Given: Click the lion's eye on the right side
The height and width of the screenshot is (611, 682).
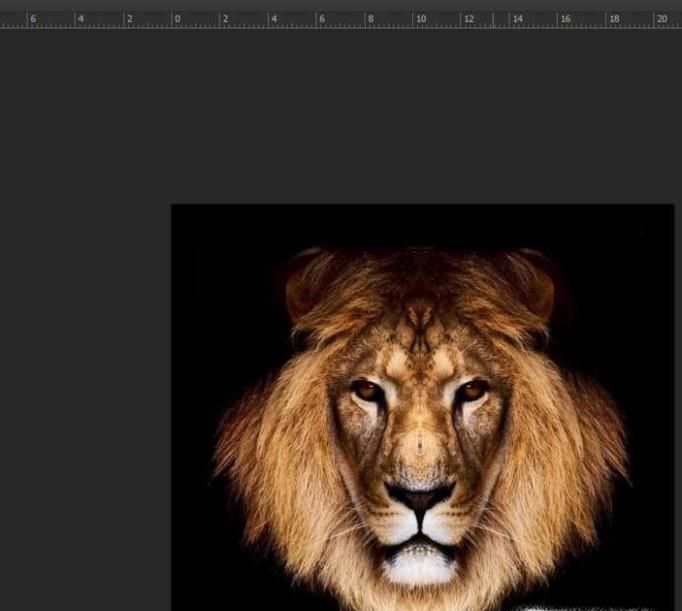Looking at the screenshot, I should coord(471,390).
